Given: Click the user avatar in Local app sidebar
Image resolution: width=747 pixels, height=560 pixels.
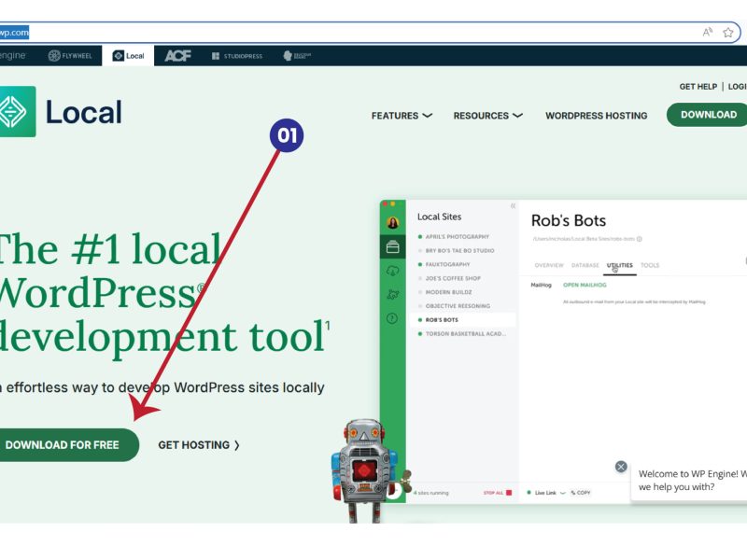Looking at the screenshot, I should coord(392,222).
